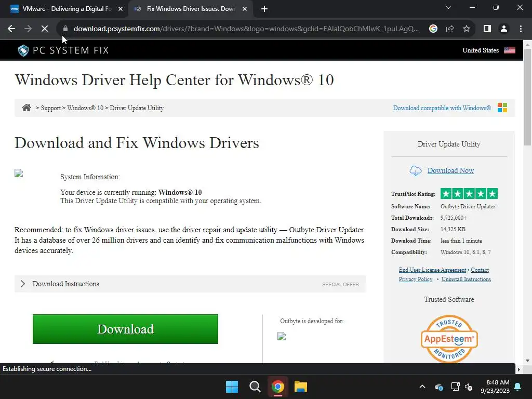Click the OneDrive cloud tray icon
The height and width of the screenshot is (399, 532).
pos(438,387)
